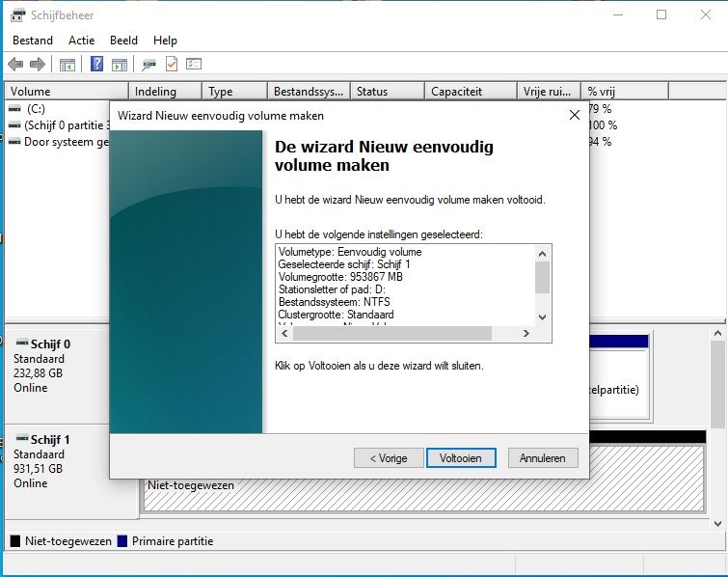Toggle the action pane toolbar icon

[x=120, y=65]
